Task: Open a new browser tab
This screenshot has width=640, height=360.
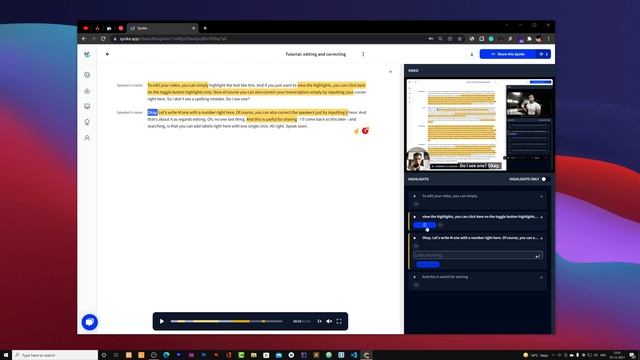Action: pos(205,28)
